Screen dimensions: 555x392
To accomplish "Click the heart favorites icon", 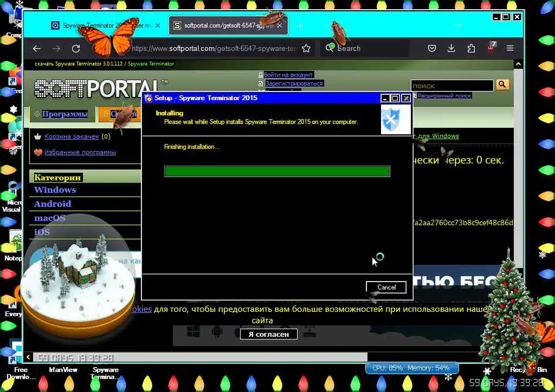I will point(38,152).
